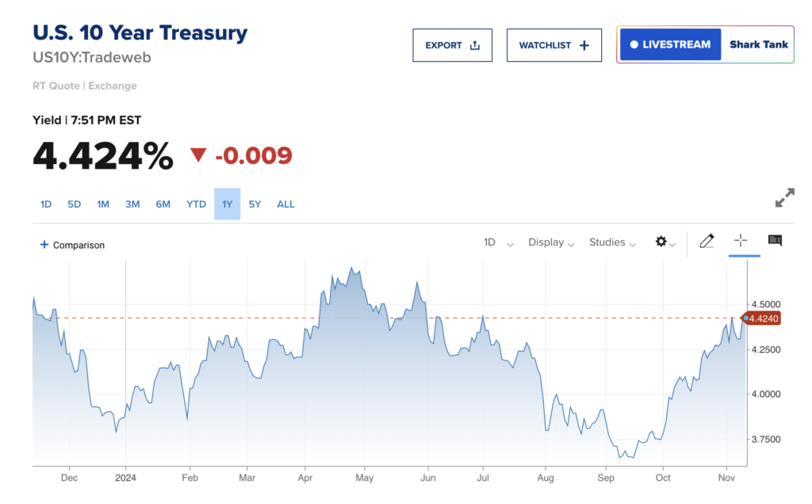This screenshot has height=504, width=812.
Task: Click the US10Y:Tradeweb ticker label
Action: (91, 58)
